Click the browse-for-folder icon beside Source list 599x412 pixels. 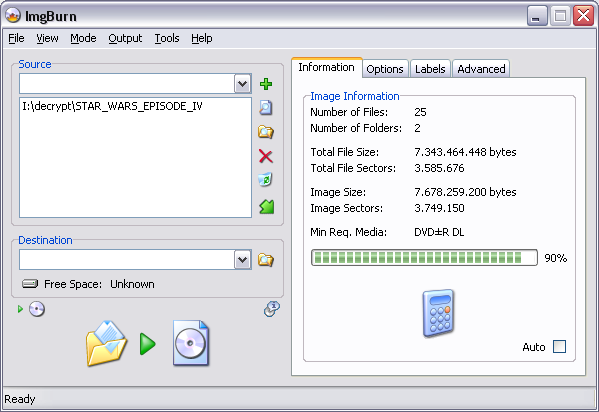point(266,132)
